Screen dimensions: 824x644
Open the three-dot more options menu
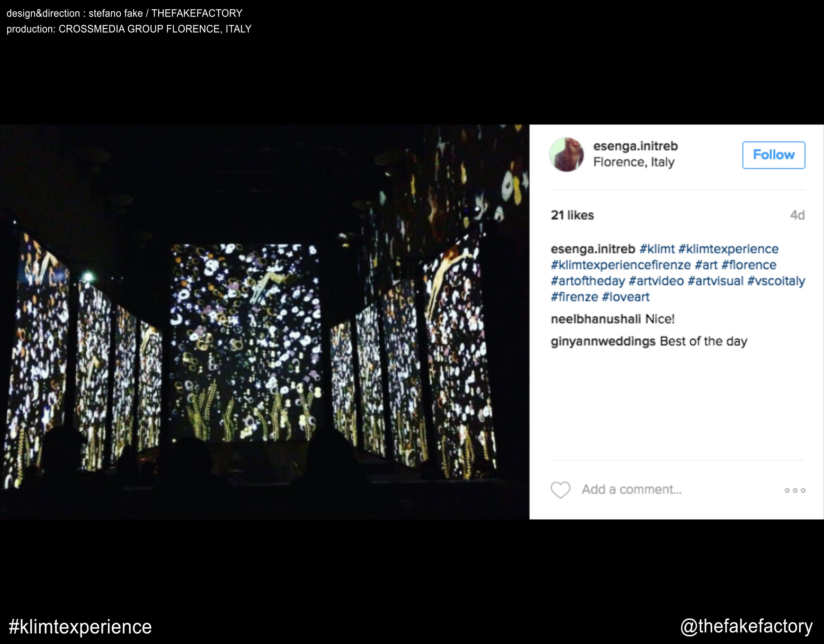coord(795,490)
